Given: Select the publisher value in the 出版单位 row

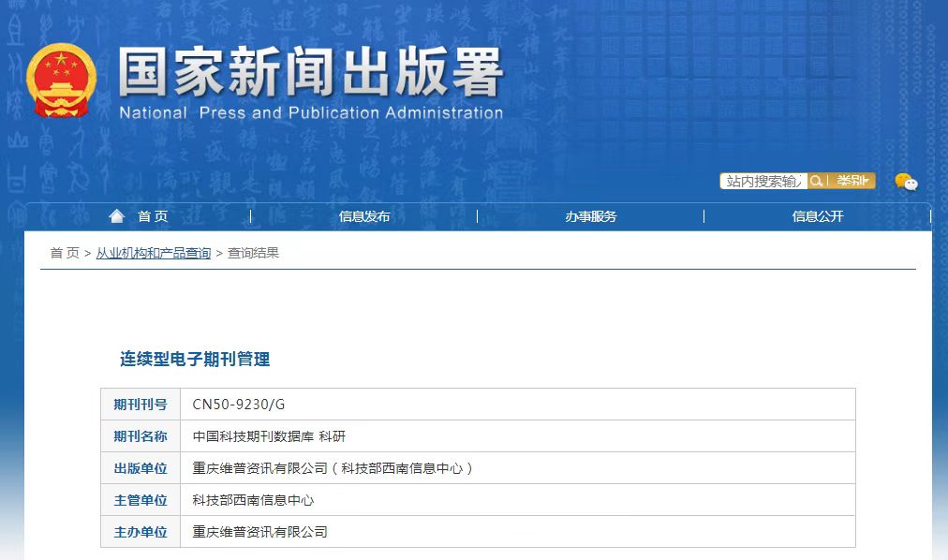Looking at the screenshot, I should [333, 468].
